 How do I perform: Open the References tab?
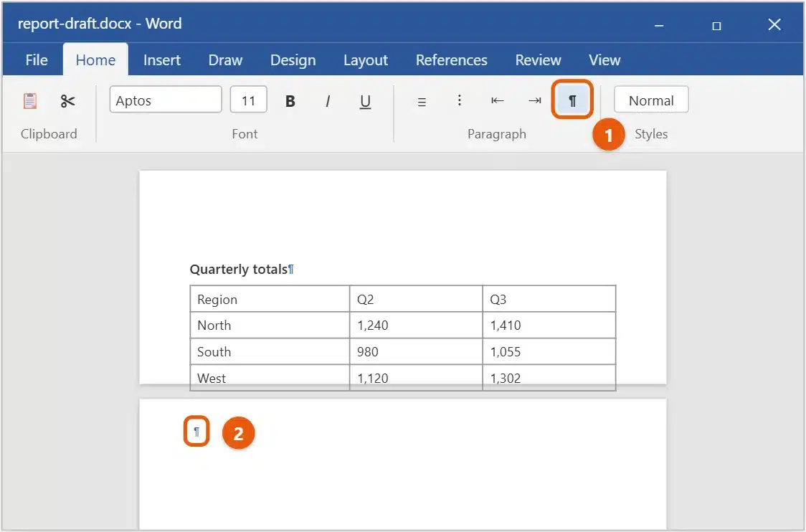tap(451, 60)
